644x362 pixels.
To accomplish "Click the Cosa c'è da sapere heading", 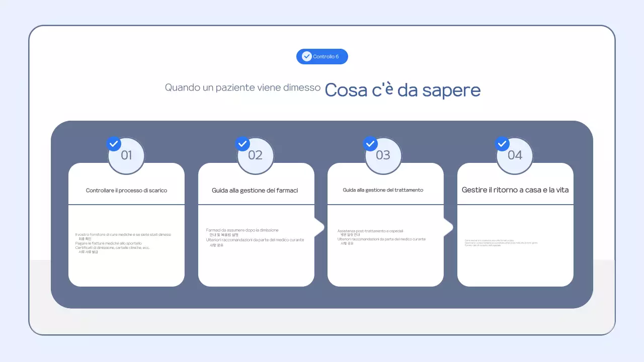I will pos(403,89).
